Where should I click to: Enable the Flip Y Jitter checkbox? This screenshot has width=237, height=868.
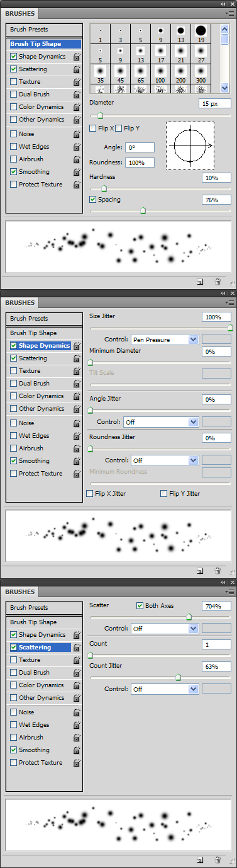point(163,493)
